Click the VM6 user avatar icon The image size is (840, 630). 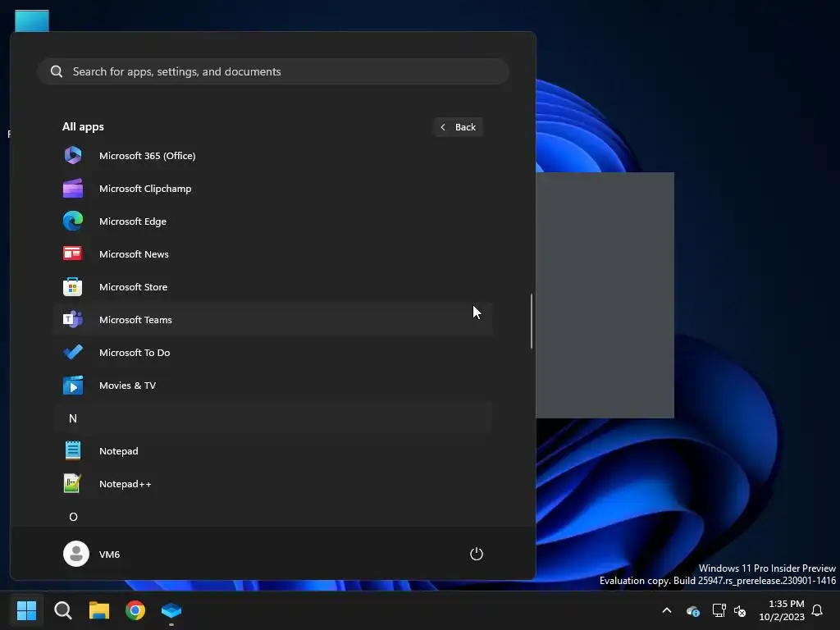(76, 554)
